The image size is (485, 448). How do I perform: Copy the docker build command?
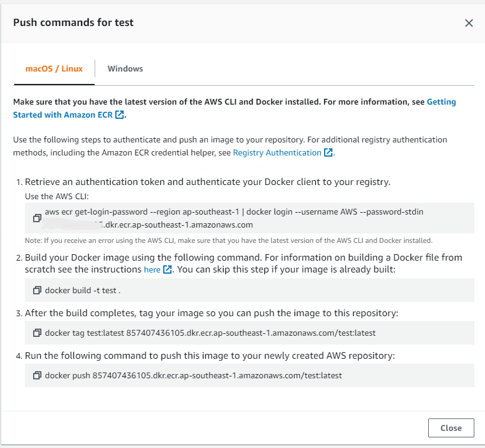[x=37, y=290]
